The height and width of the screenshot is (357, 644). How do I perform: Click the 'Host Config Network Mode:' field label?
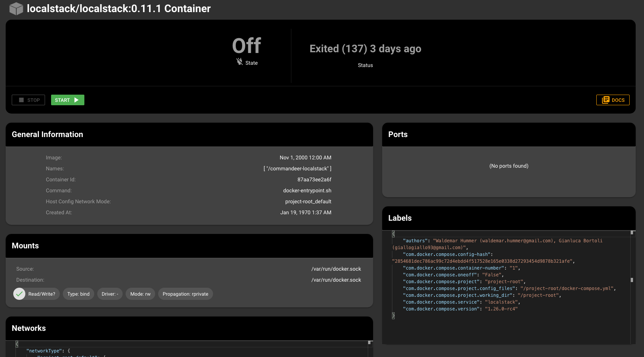pos(78,201)
